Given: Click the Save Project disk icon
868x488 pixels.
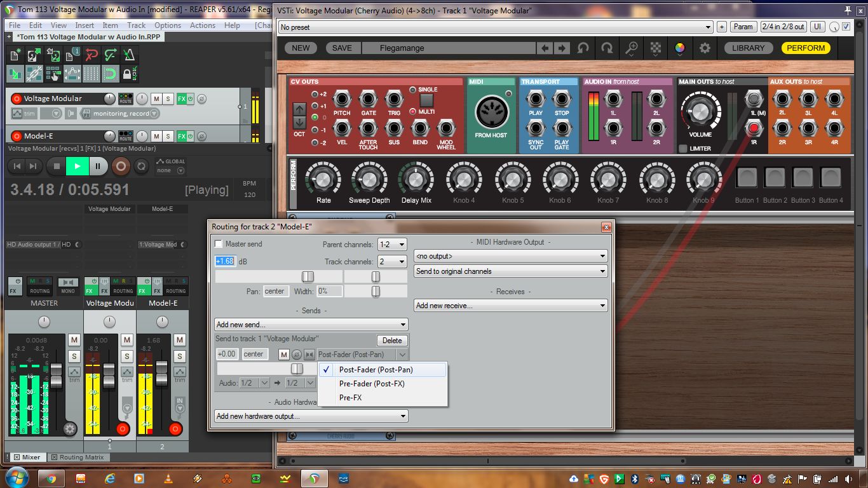Looking at the screenshot, I should coord(53,55).
